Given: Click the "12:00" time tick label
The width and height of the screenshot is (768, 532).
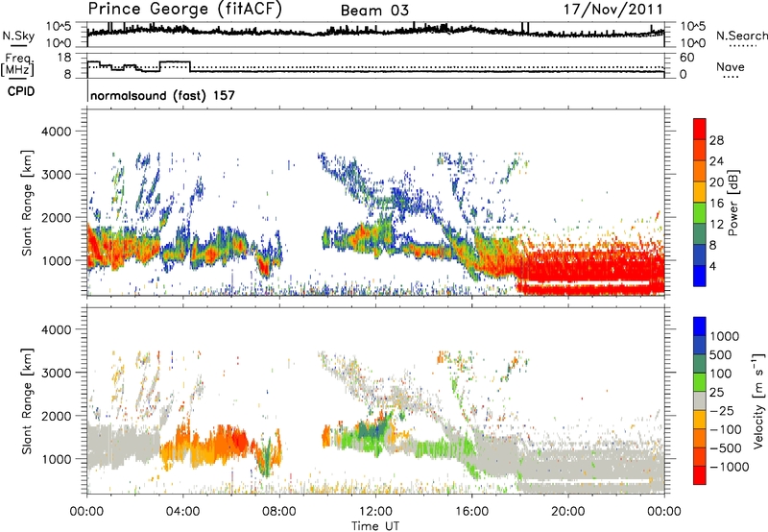Looking at the screenshot, I should pos(375,512).
